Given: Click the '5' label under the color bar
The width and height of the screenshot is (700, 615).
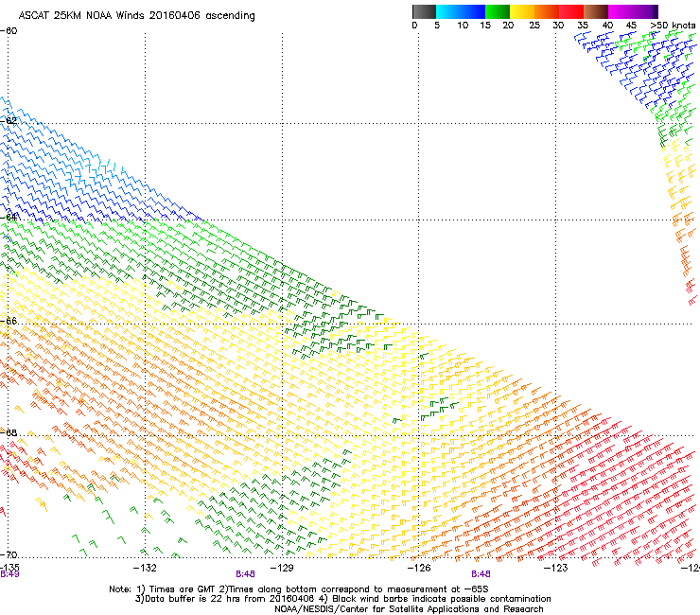Looking at the screenshot, I should coord(437,26).
